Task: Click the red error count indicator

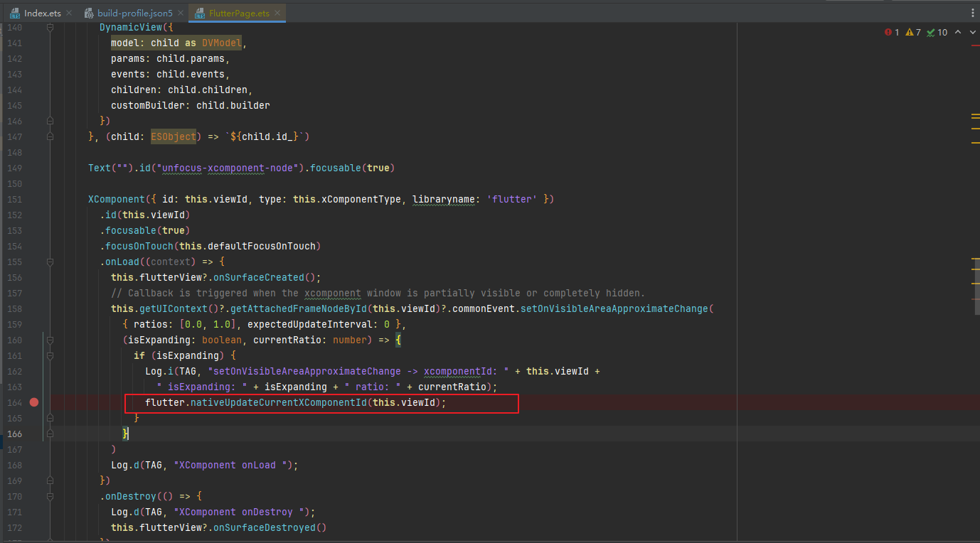Action: tap(892, 32)
